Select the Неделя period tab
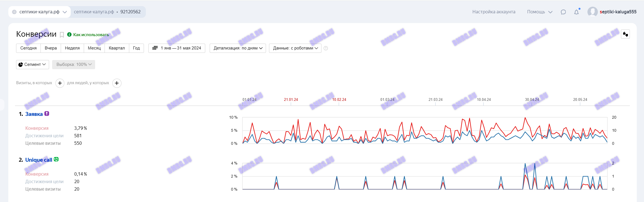The height and width of the screenshot is (202, 644). click(x=72, y=48)
